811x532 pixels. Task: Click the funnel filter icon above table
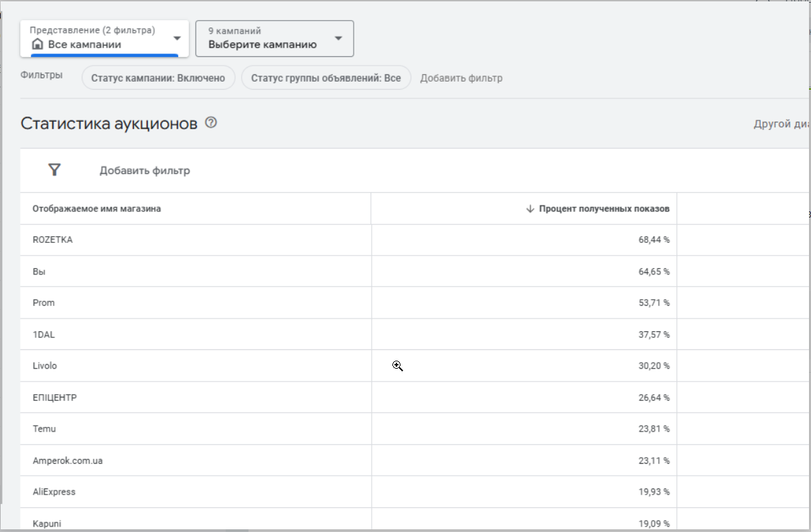[55, 170]
